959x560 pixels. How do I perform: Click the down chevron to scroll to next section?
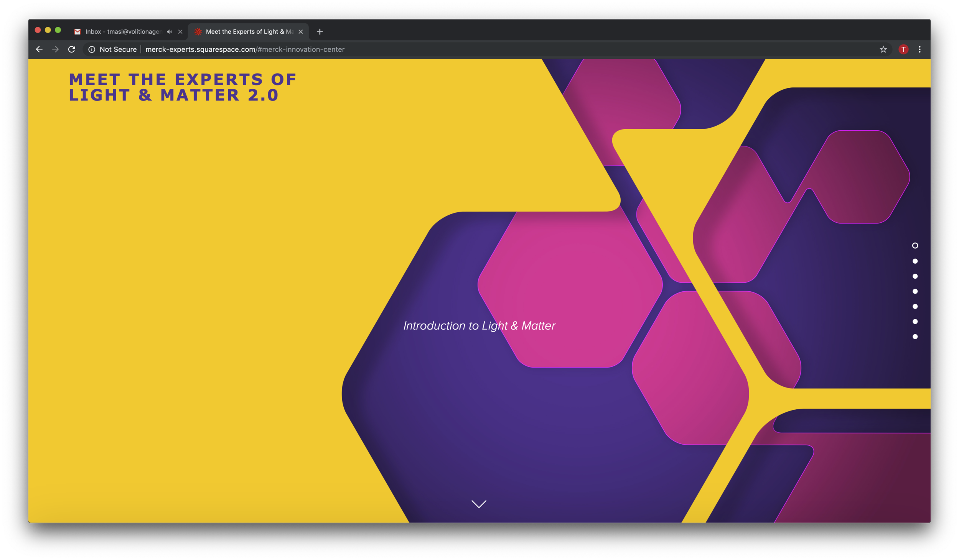point(479,504)
